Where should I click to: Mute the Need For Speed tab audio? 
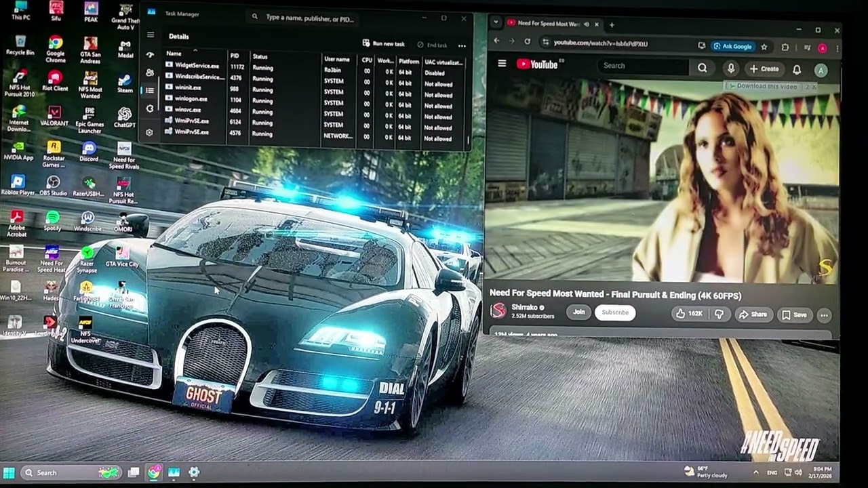[586, 24]
